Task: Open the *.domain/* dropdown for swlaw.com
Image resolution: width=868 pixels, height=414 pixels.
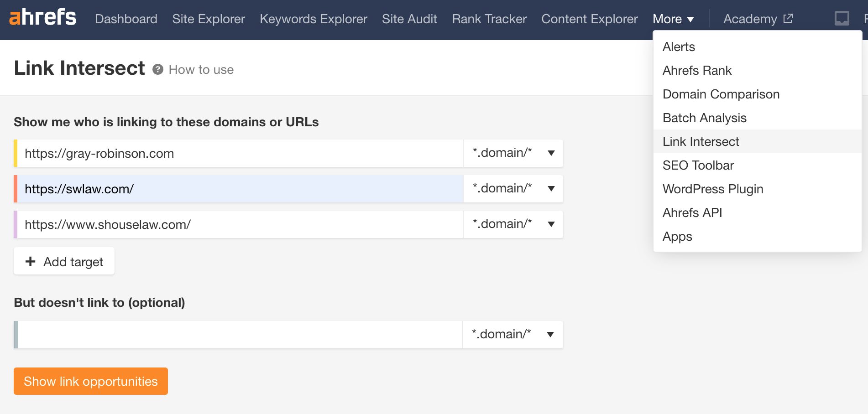Action: 551,189
